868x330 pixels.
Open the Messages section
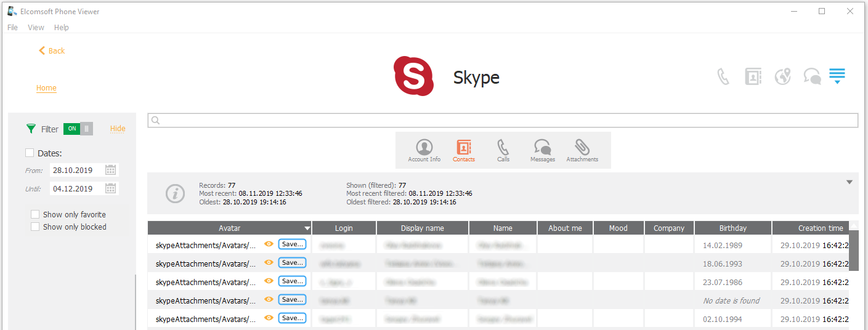pyautogui.click(x=542, y=150)
